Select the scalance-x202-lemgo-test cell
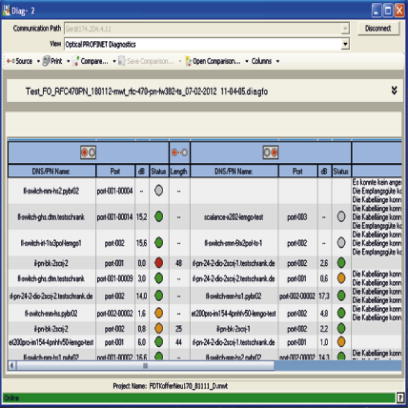The height and width of the screenshot is (408, 408). [234, 217]
